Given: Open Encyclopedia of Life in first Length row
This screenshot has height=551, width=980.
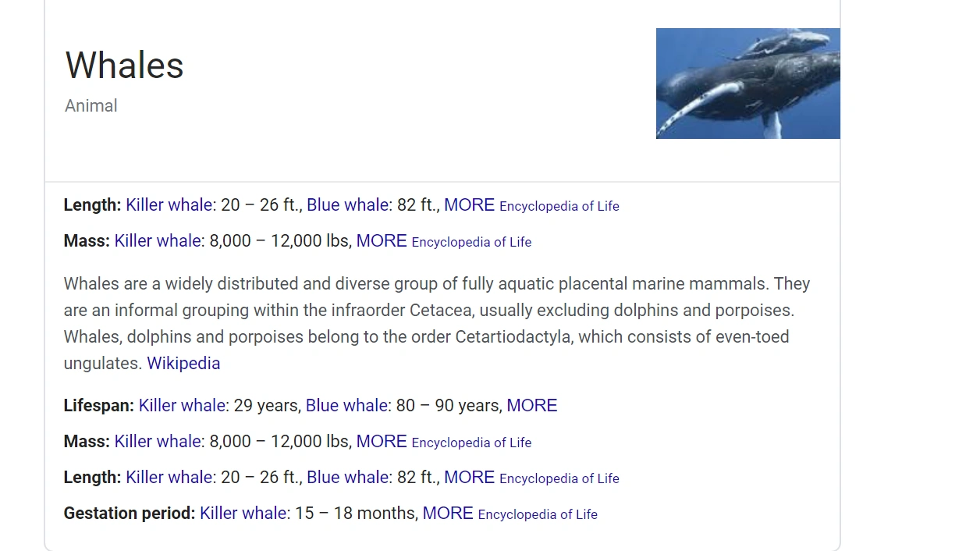Looking at the screenshot, I should click(x=559, y=206).
